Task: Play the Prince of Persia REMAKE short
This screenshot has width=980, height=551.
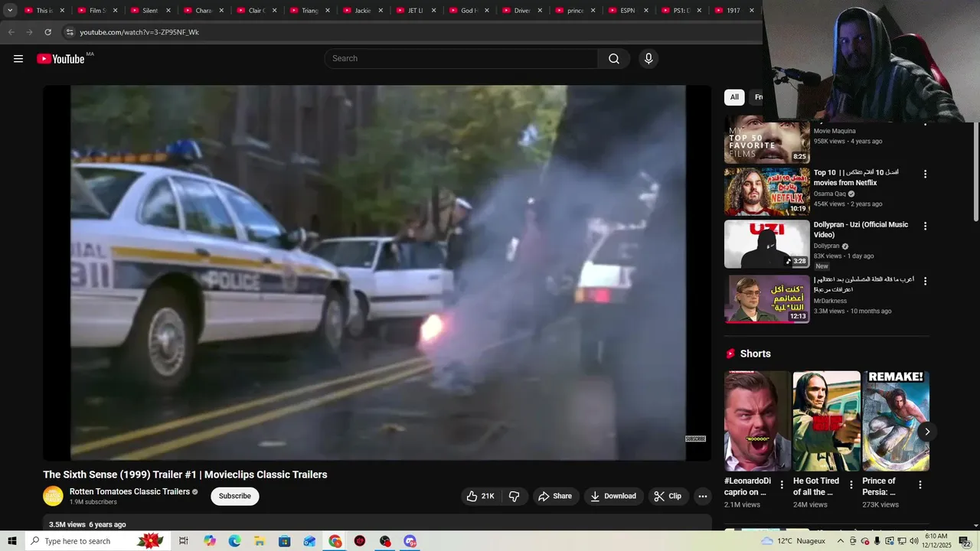Action: point(896,421)
